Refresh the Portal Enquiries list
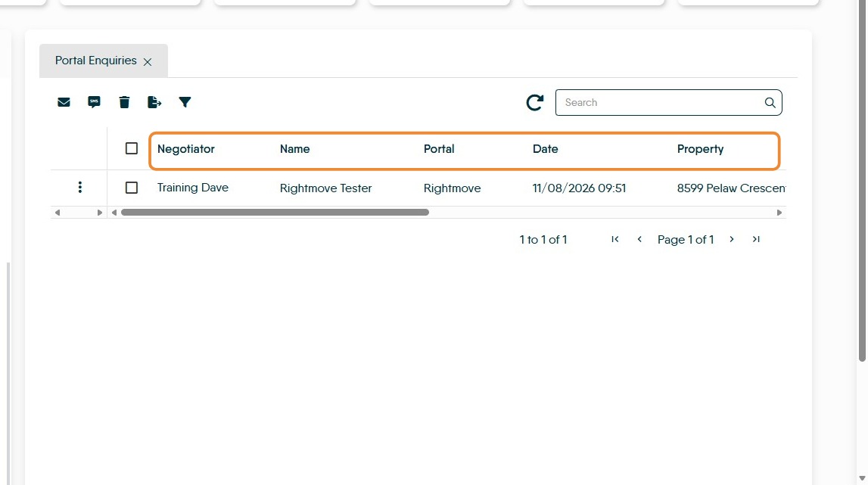This screenshot has height=485, width=868. tap(535, 102)
